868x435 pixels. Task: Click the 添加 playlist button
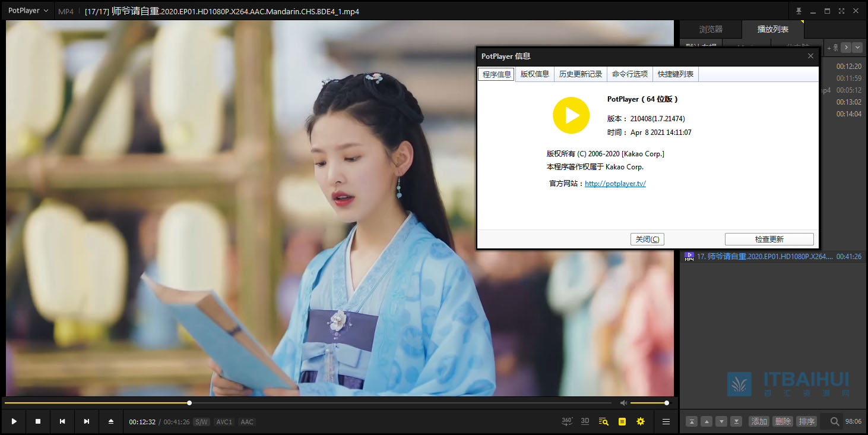pyautogui.click(x=759, y=421)
